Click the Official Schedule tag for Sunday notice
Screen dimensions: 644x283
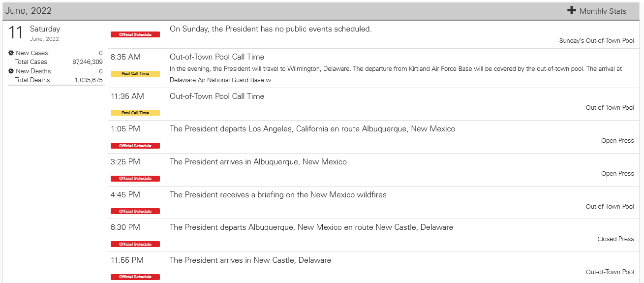coord(135,34)
